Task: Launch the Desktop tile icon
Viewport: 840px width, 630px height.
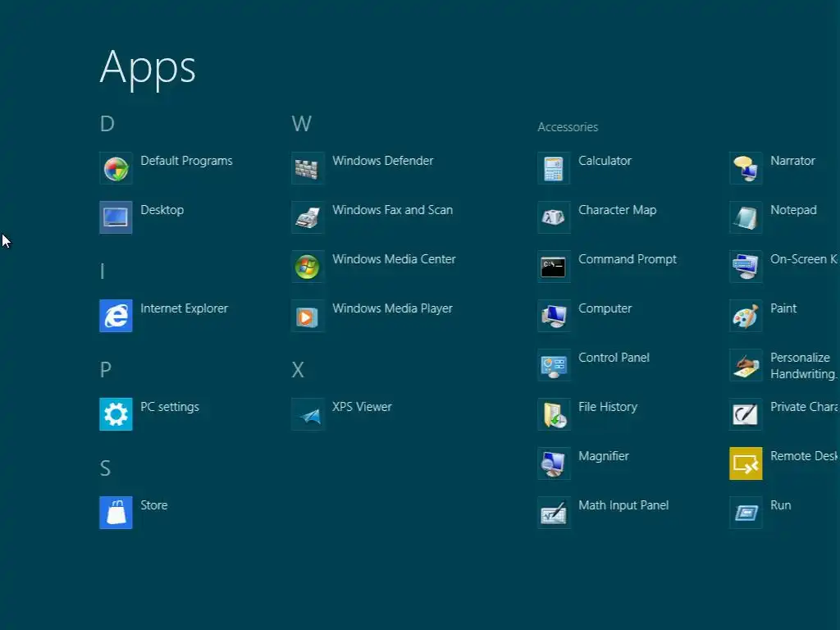Action: pyautogui.click(x=116, y=217)
